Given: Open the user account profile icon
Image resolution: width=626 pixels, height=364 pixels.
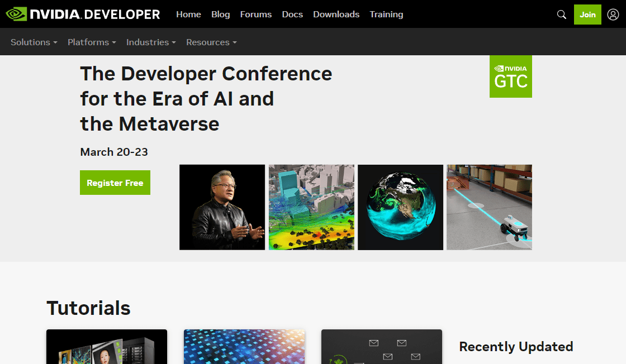Looking at the screenshot, I should click(x=613, y=15).
